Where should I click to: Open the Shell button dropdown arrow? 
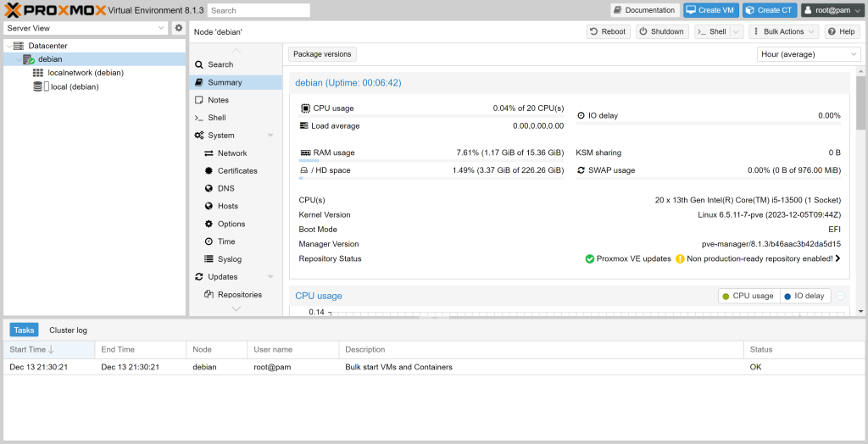[x=737, y=31]
